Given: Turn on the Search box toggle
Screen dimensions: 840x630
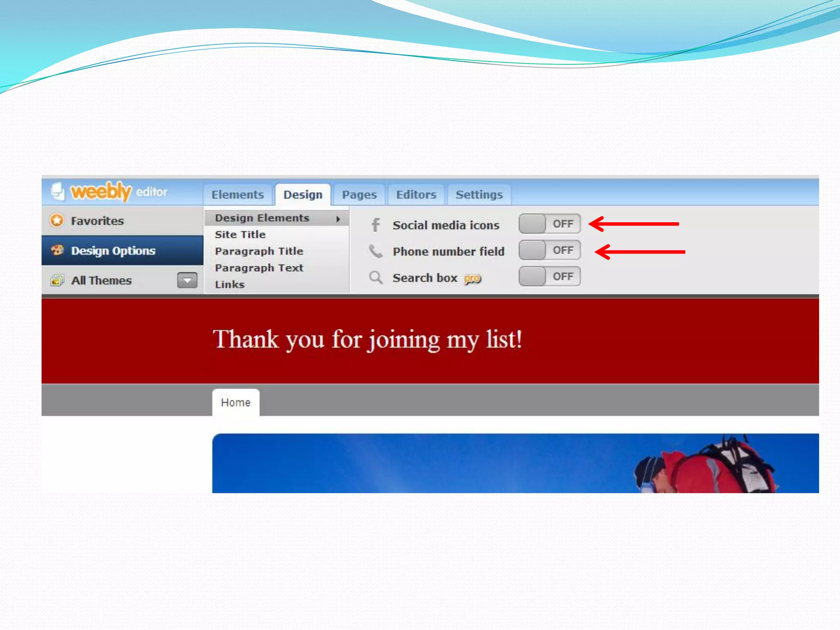Looking at the screenshot, I should (x=549, y=276).
